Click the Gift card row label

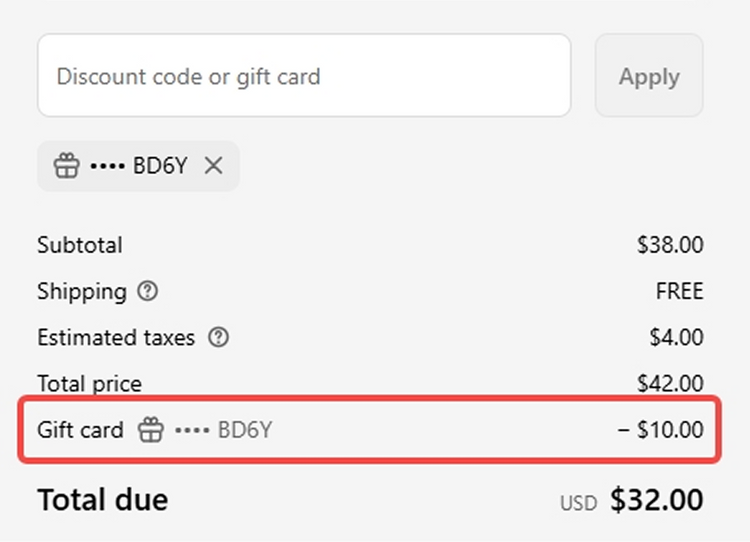click(80, 431)
